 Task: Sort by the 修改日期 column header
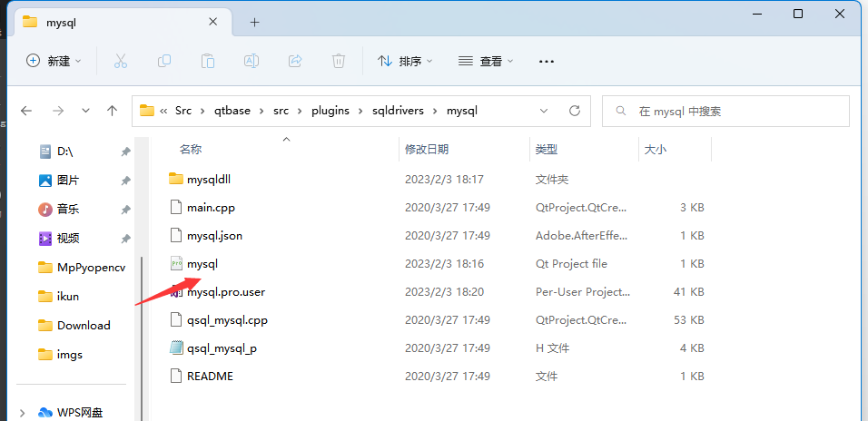pyautogui.click(x=427, y=150)
